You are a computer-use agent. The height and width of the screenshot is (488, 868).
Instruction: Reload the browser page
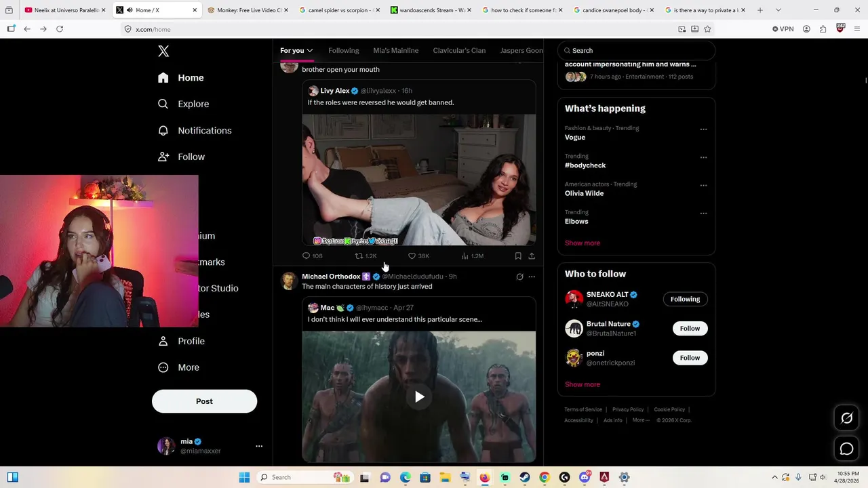click(x=60, y=29)
